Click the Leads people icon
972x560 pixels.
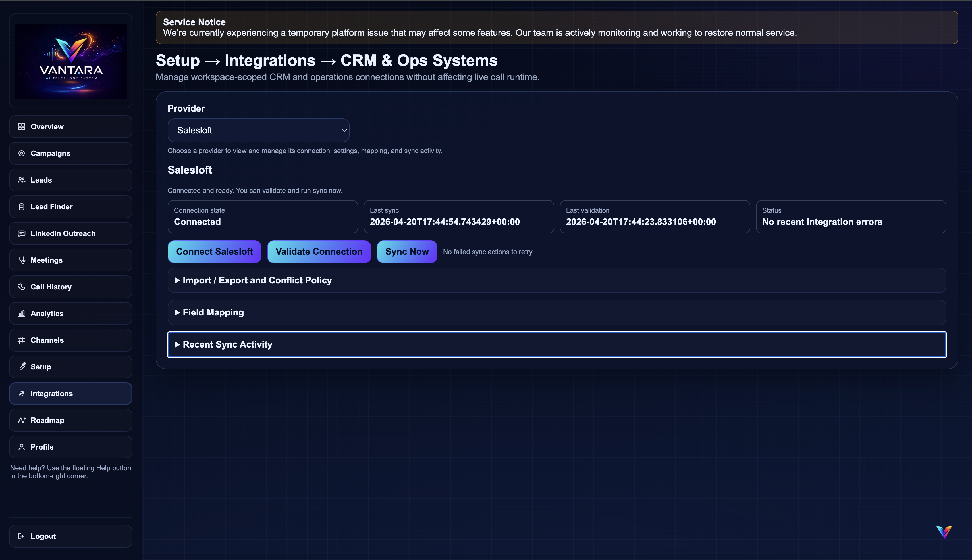(x=22, y=180)
